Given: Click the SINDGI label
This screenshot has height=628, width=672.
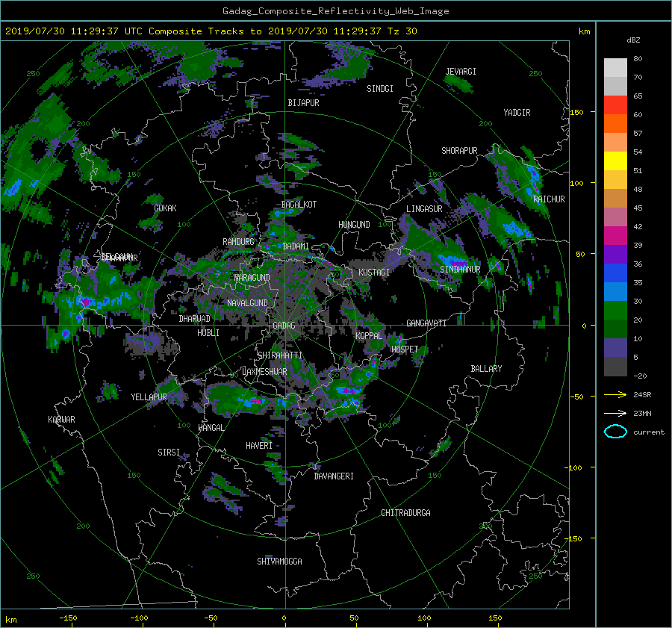Looking at the screenshot, I should 380,89.
